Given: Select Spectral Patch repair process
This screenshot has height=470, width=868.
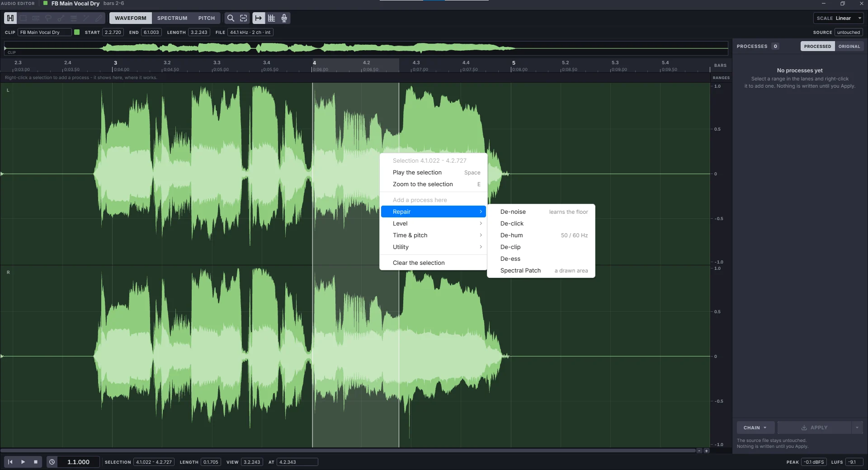Looking at the screenshot, I should coord(541,270).
